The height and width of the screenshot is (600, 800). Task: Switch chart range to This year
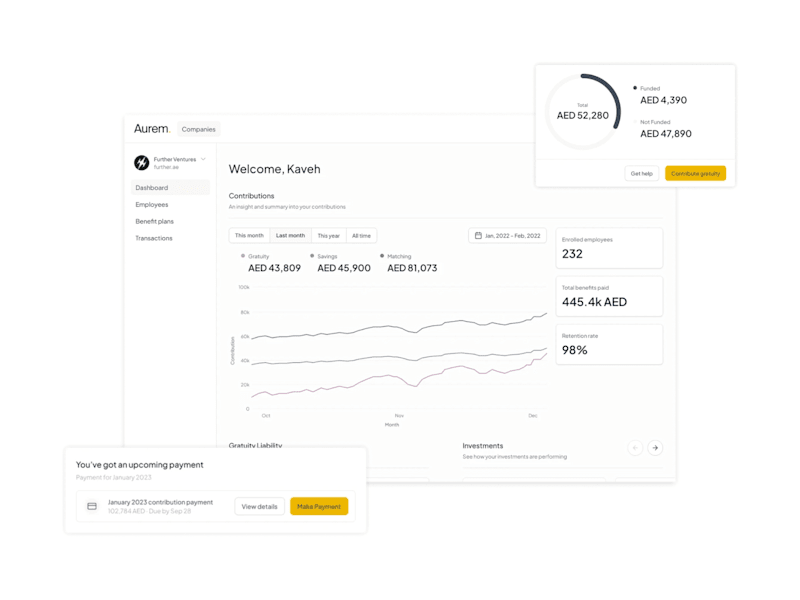(x=329, y=235)
